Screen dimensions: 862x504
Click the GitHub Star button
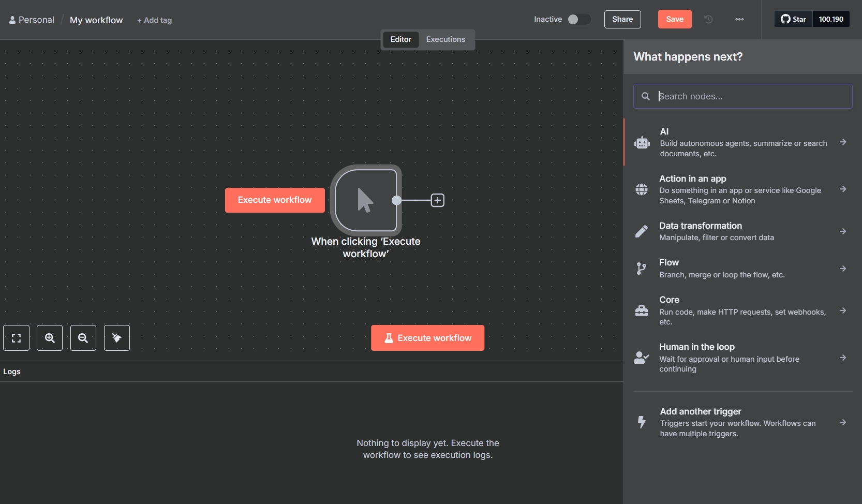click(793, 19)
